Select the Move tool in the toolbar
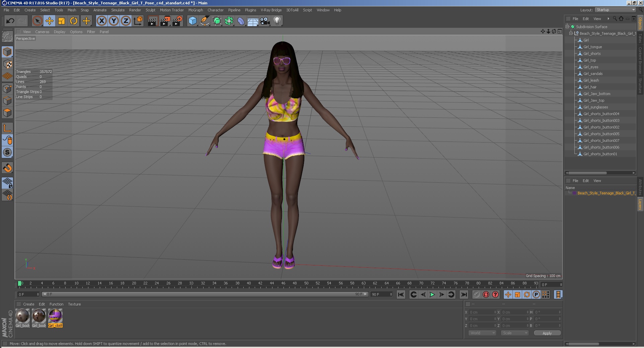The image size is (644, 348). tap(50, 21)
